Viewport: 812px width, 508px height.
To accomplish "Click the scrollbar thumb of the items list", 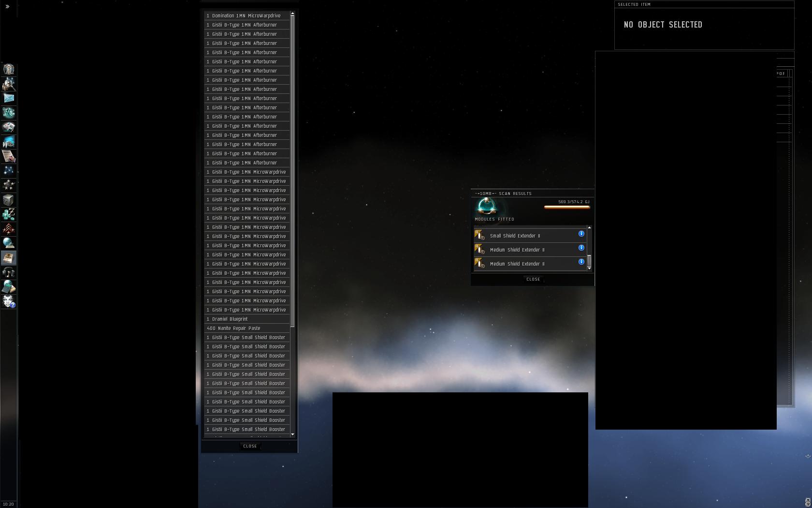I will 292,171.
